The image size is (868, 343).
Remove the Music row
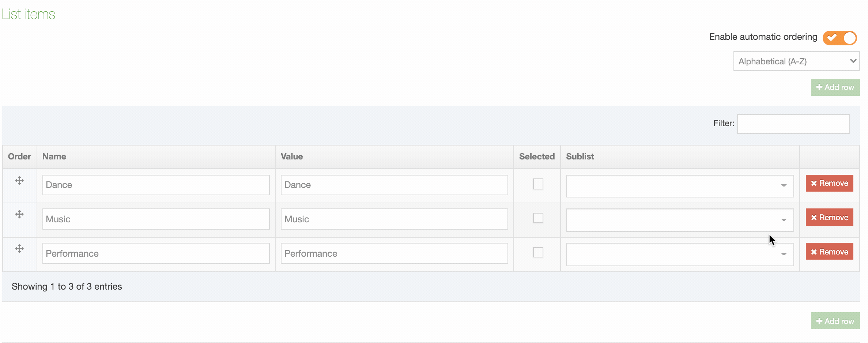click(x=829, y=218)
